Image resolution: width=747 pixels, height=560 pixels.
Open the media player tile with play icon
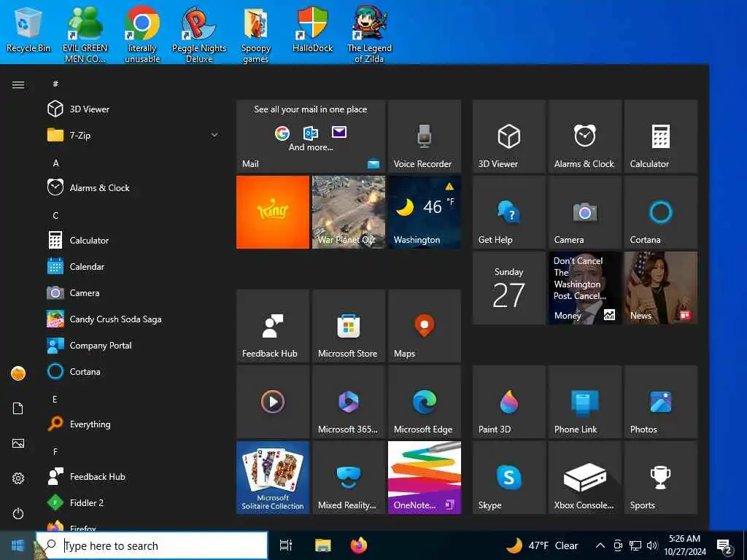coord(273,402)
